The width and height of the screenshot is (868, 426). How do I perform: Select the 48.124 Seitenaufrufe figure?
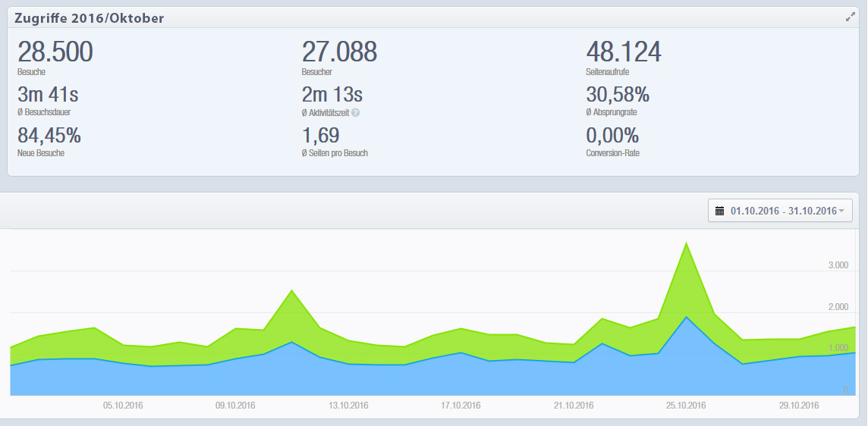623,52
